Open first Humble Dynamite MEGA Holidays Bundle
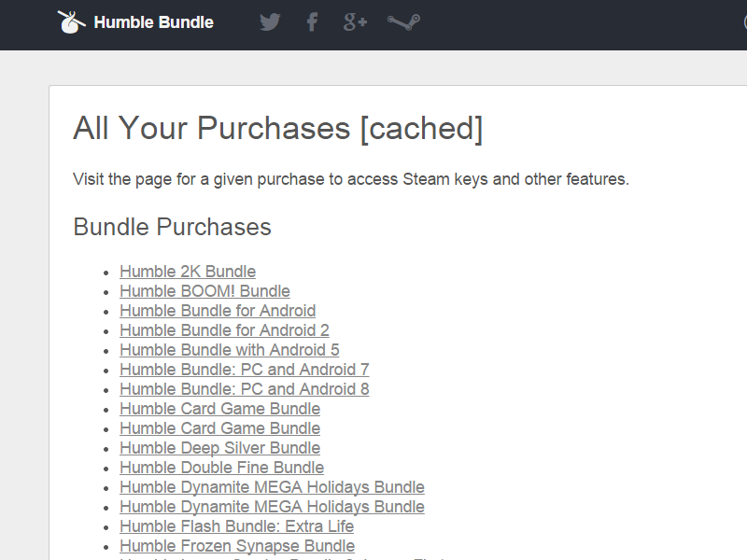Image resolution: width=747 pixels, height=560 pixels. tap(272, 486)
